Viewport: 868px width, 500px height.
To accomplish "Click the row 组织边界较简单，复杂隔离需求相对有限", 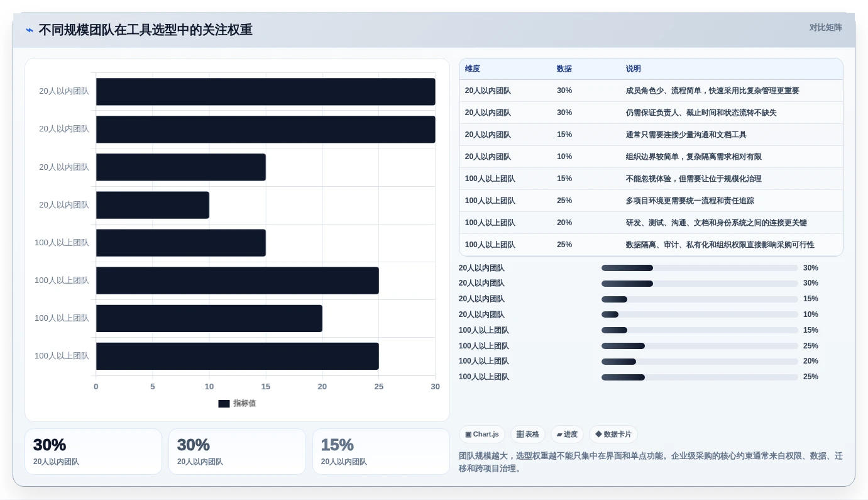I will (x=651, y=157).
